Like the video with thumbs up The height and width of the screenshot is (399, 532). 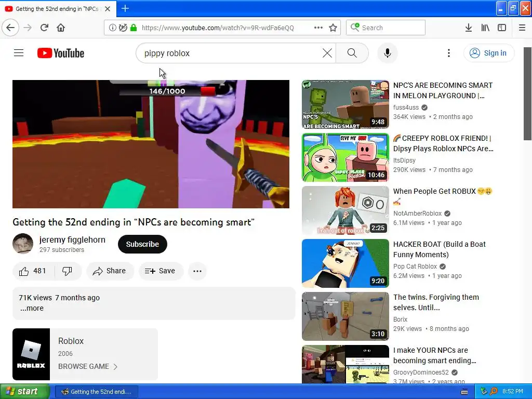(33, 271)
